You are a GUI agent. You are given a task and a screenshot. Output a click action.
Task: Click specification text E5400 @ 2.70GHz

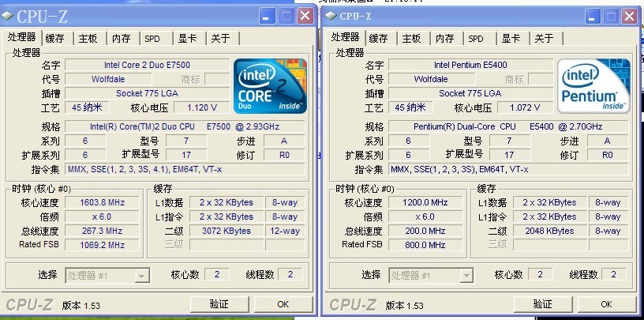coord(508,126)
